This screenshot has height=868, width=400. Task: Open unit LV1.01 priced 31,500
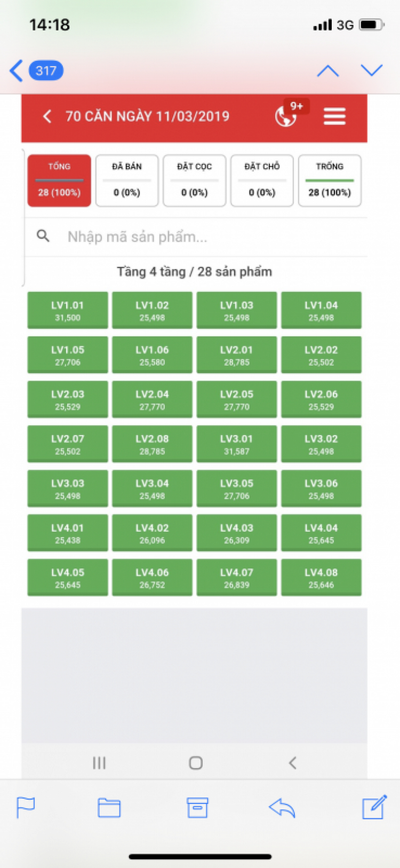(x=68, y=310)
